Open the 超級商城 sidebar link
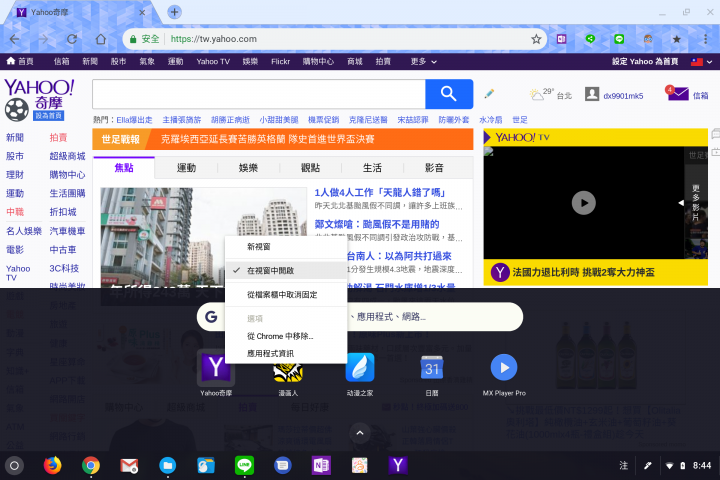Screen dimensions: 720x480 pos(68,156)
